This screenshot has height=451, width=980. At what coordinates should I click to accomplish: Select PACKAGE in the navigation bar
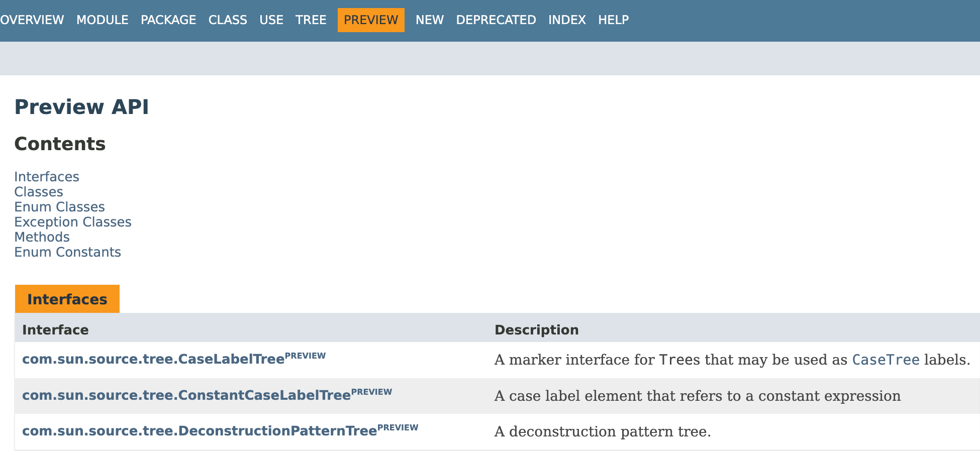coord(168,20)
